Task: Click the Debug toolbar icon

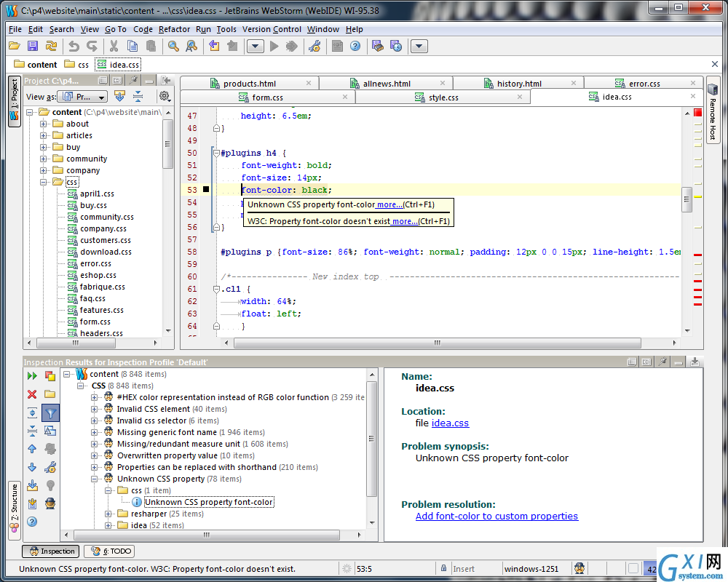Action: coord(292,46)
